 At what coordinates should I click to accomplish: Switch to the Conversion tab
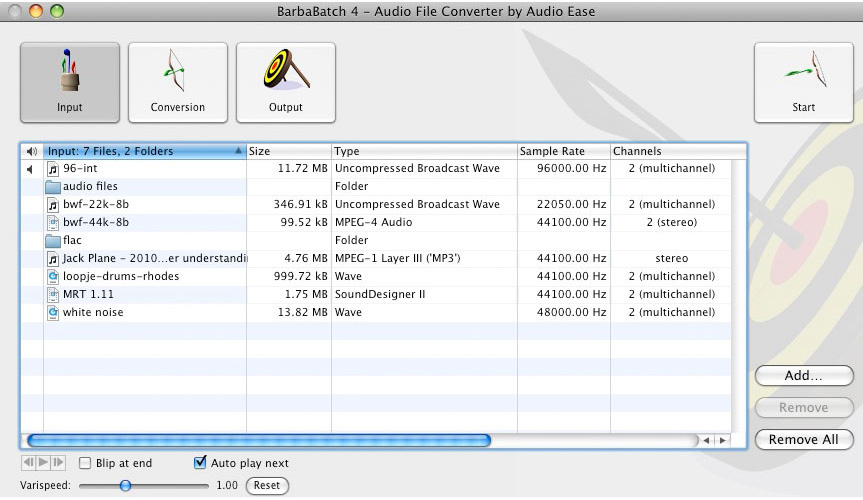(177, 82)
